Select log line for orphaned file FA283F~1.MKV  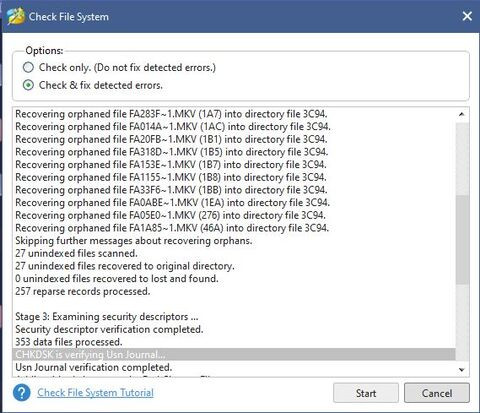pyautogui.click(x=171, y=114)
